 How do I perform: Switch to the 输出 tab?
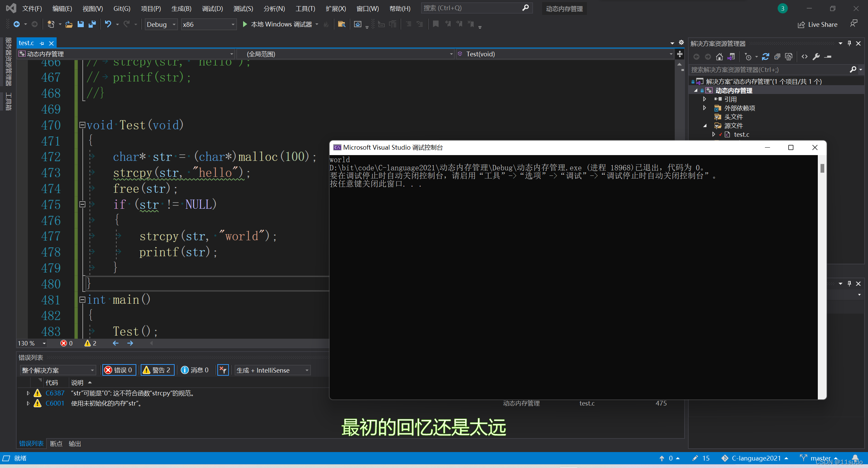click(x=75, y=444)
